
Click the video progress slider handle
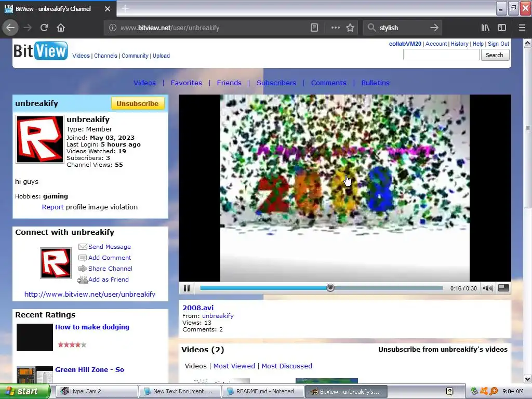point(330,288)
